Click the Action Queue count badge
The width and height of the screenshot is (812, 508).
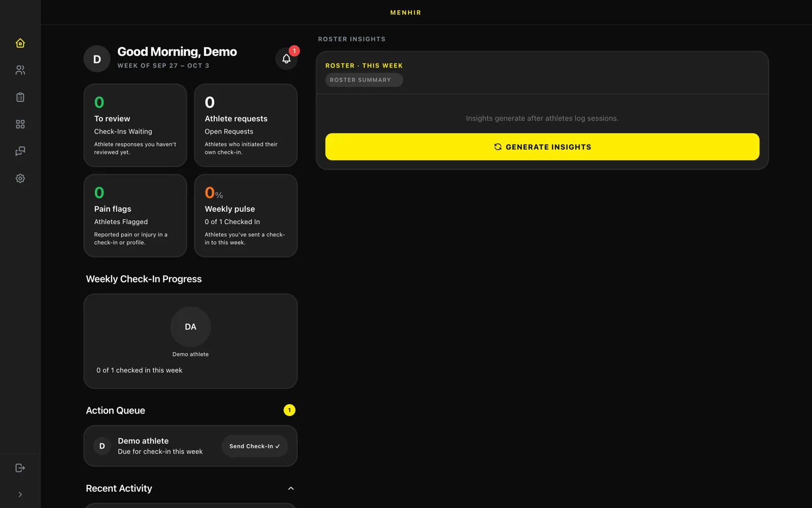click(289, 410)
